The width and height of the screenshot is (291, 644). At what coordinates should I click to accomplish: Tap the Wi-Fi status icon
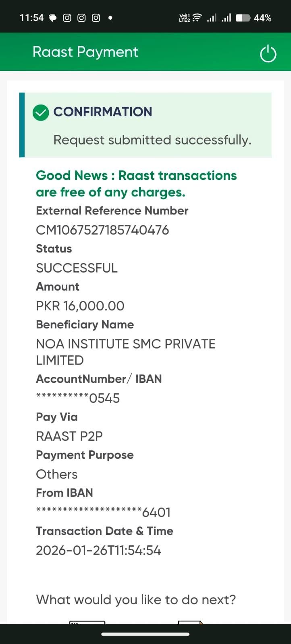[x=197, y=18]
